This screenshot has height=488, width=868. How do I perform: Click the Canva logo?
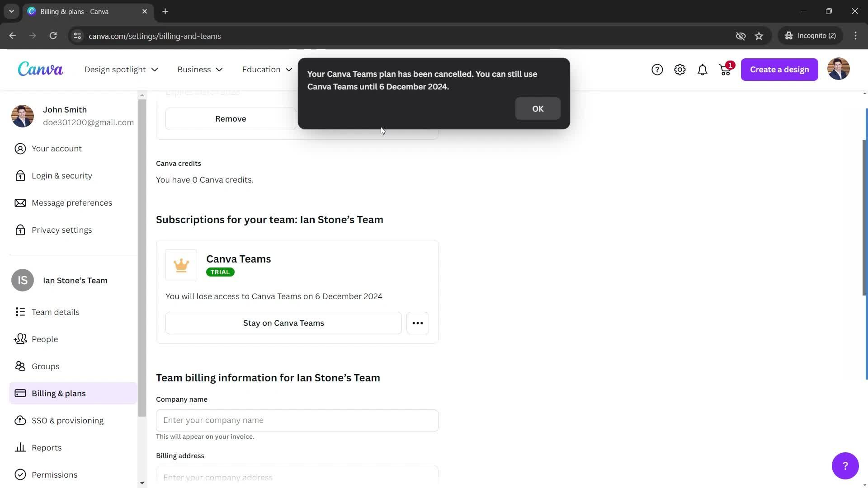[40, 69]
